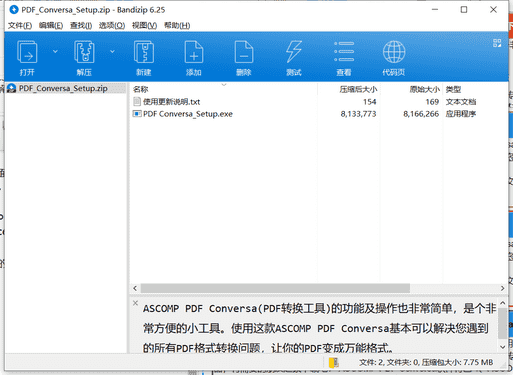Image resolution: width=513 pixels, height=375 pixels.
Task: Click original size value 169
Action: pos(432,102)
